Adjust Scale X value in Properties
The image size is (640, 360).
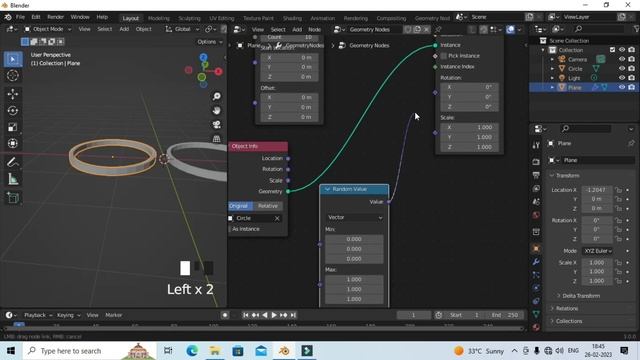(x=597, y=263)
